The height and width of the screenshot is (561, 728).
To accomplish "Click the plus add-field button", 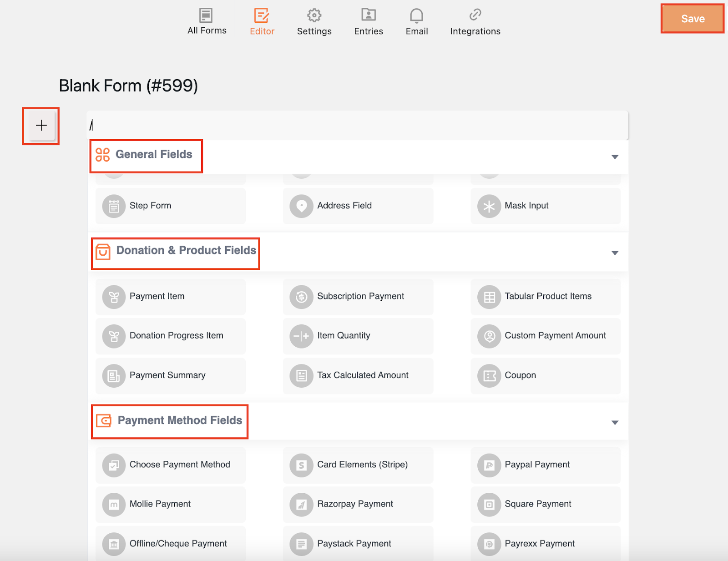I will pos(41,126).
